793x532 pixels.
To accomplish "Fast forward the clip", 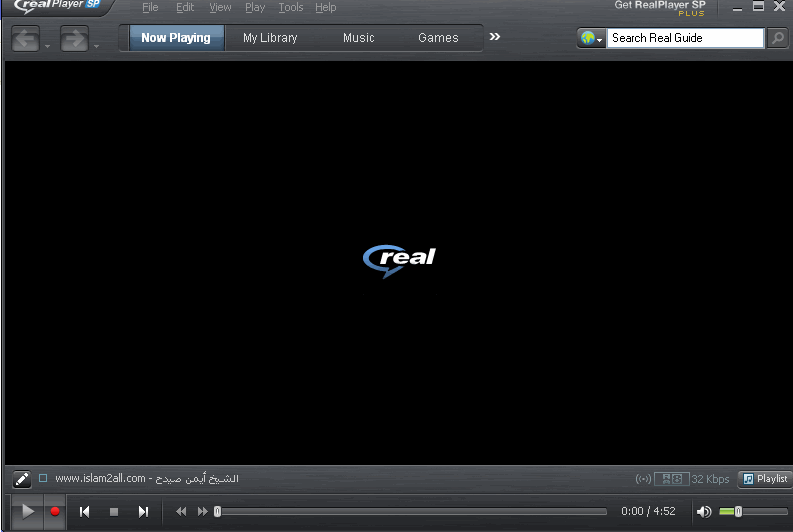I will pos(202,512).
